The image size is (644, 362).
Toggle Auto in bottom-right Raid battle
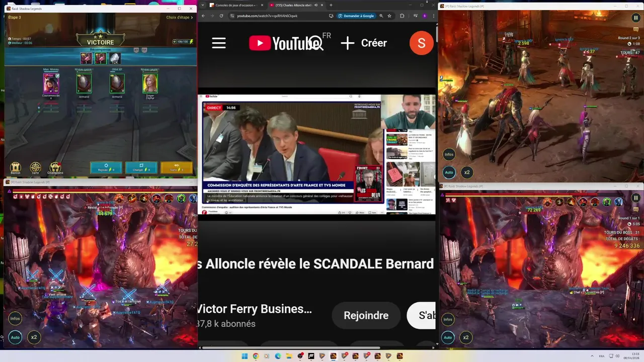tap(448, 337)
